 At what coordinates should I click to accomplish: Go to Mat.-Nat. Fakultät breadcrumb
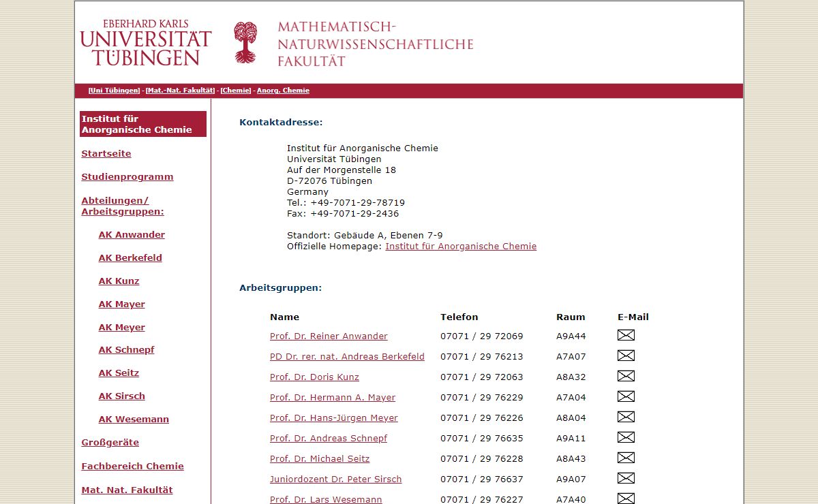tap(180, 91)
